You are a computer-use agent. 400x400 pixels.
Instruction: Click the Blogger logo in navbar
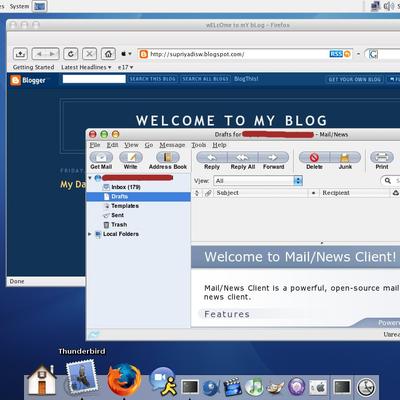[28, 80]
